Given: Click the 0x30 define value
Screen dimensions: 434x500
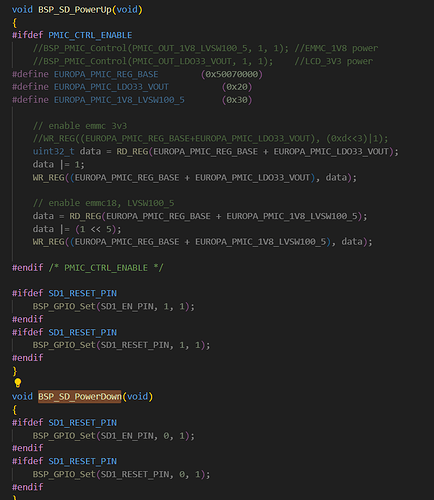Looking at the screenshot, I should [x=237, y=100].
